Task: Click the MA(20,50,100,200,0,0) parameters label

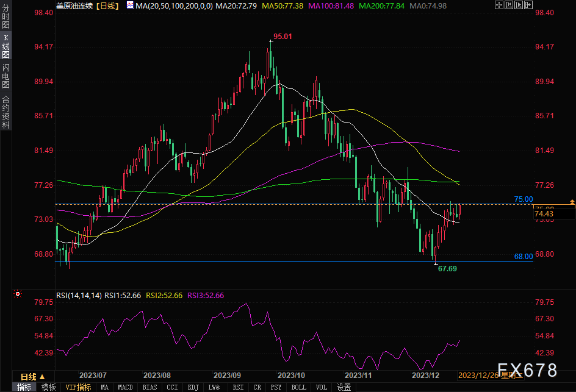Action: 174,6
